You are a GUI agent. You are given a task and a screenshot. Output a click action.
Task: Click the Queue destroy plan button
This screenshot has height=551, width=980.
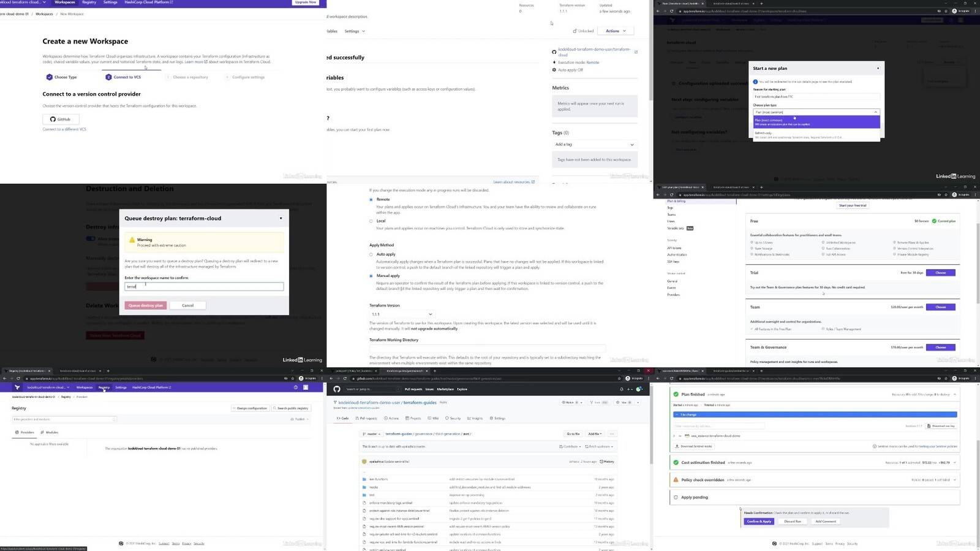(x=146, y=305)
